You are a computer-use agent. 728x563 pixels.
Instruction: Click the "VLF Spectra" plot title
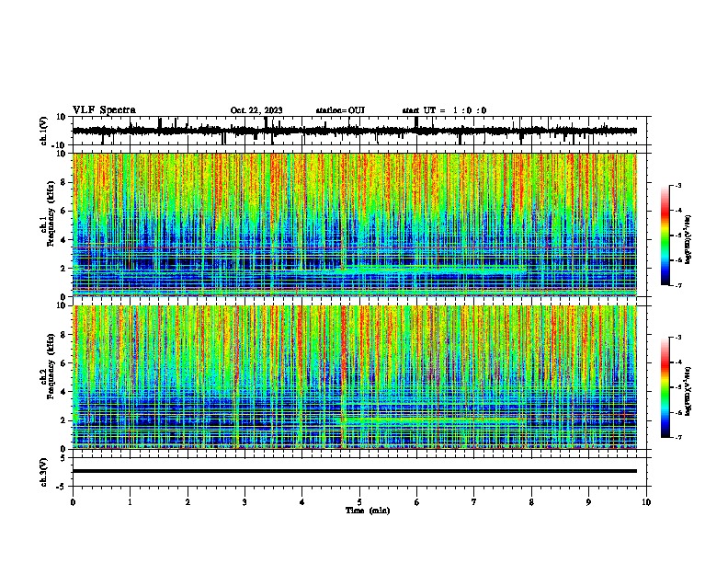point(104,110)
